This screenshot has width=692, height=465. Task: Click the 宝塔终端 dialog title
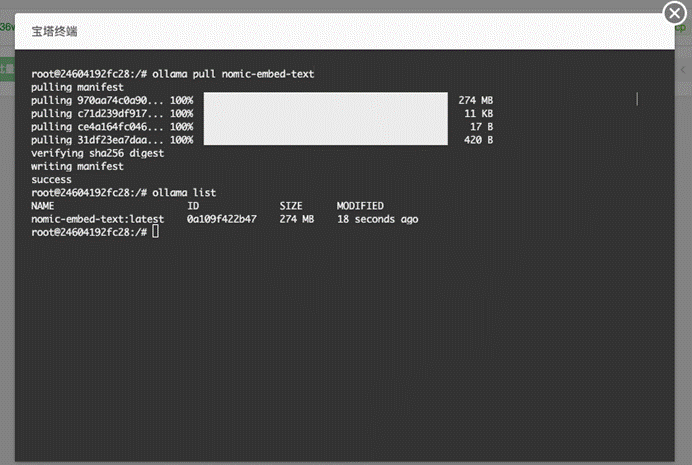point(54,31)
